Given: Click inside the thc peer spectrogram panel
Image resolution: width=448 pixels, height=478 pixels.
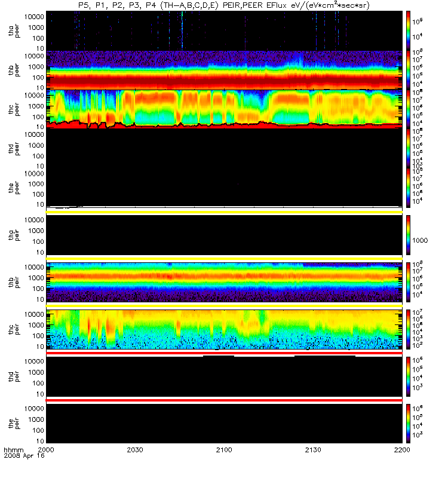Looking at the screenshot, I should (x=224, y=109).
